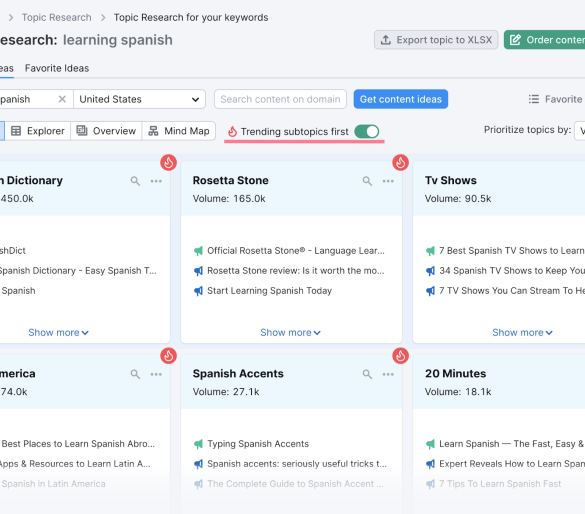
Task: Click megaphone icon beside 34 Spanish TV Shows
Action: coord(431,271)
